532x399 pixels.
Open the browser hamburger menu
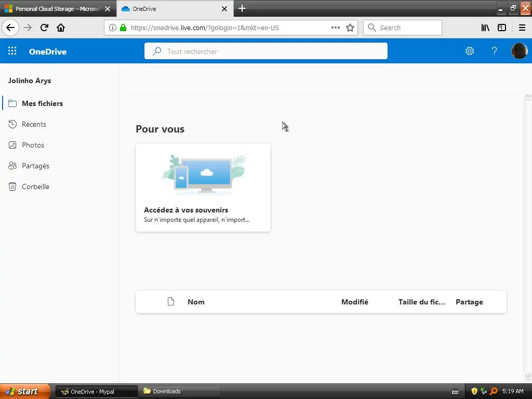pyautogui.click(x=522, y=28)
